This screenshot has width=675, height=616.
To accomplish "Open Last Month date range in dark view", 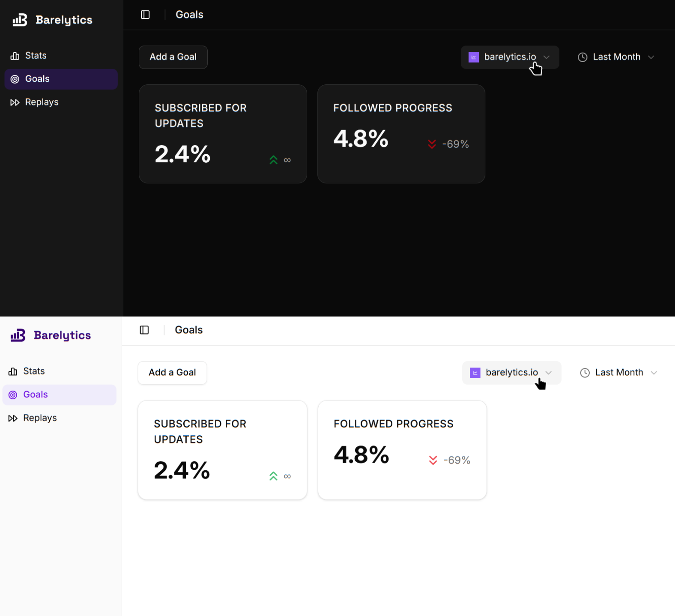I will coord(616,57).
